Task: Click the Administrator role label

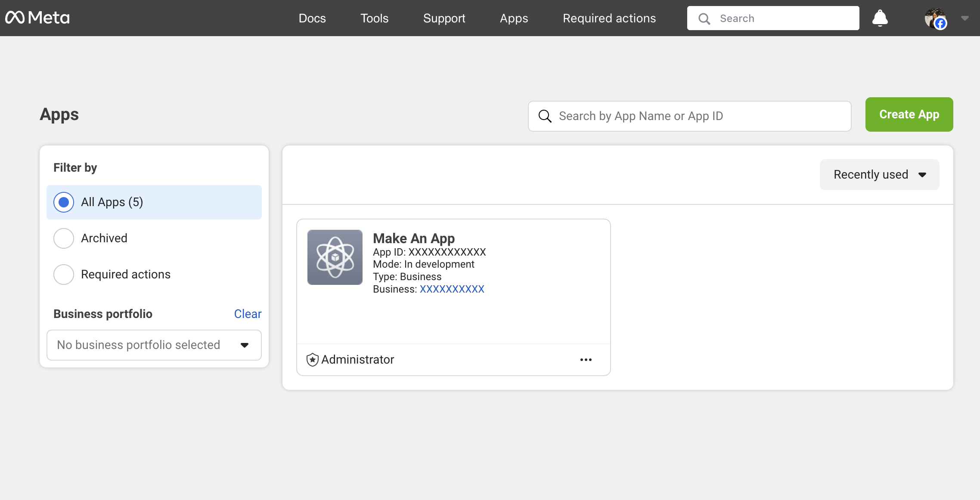Action: (358, 360)
